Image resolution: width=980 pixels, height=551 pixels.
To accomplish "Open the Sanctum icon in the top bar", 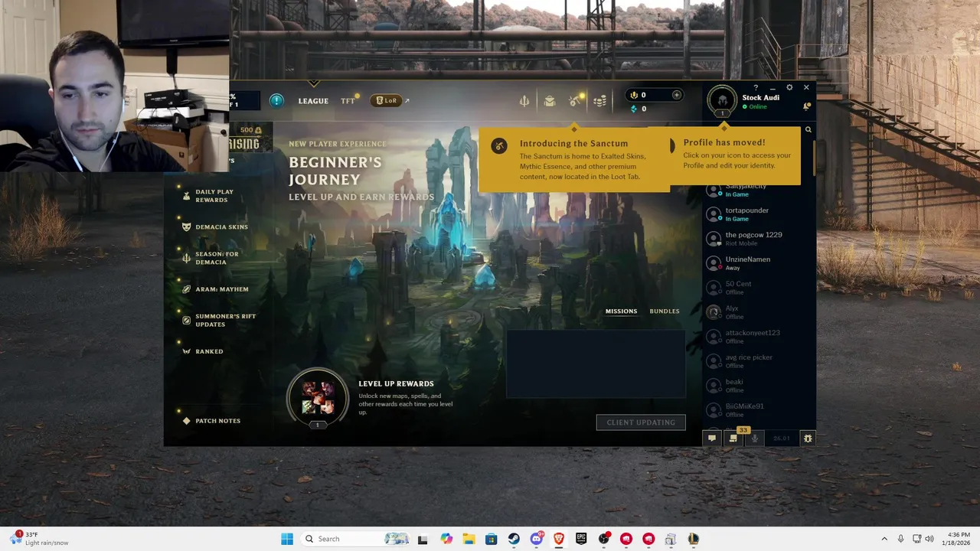I will tap(575, 101).
